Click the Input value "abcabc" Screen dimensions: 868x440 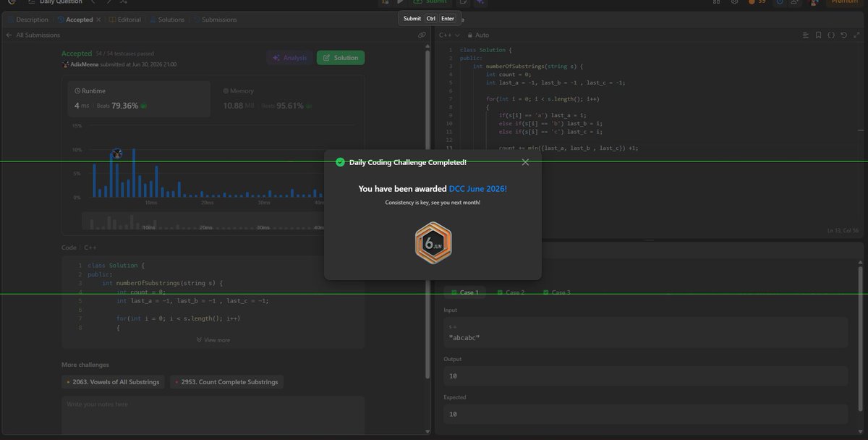coord(464,338)
